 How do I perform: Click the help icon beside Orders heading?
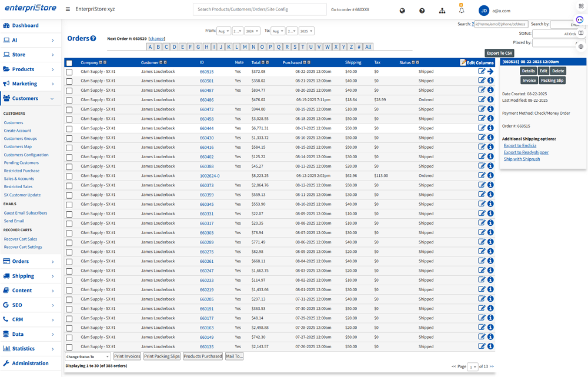pyautogui.click(x=93, y=39)
